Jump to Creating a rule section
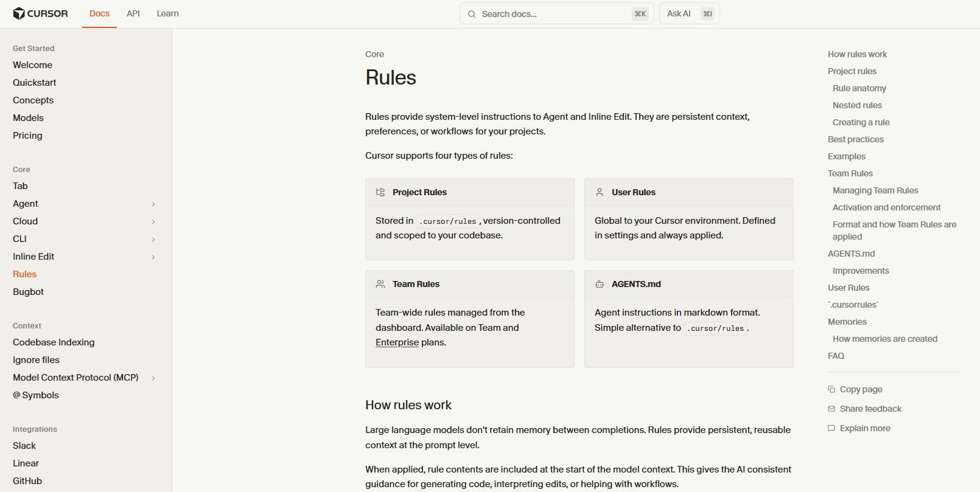The height and width of the screenshot is (492, 980). (861, 122)
